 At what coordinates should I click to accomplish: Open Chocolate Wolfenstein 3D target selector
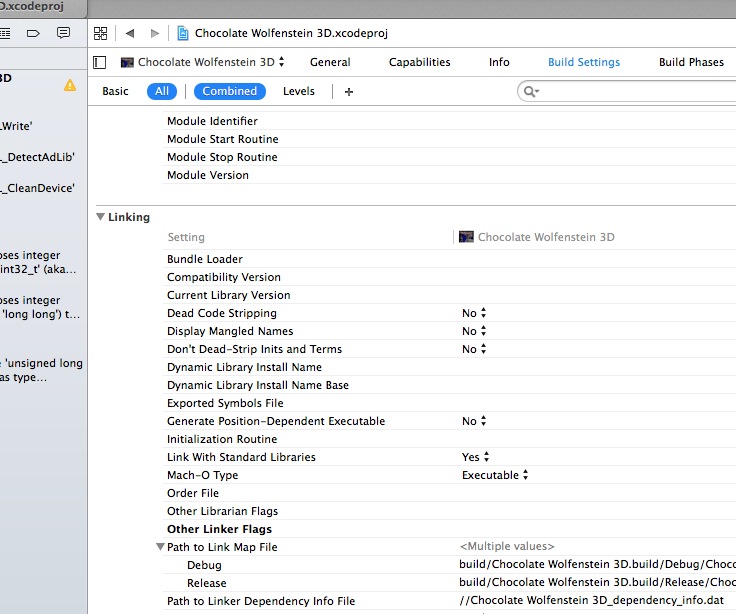coord(203,62)
